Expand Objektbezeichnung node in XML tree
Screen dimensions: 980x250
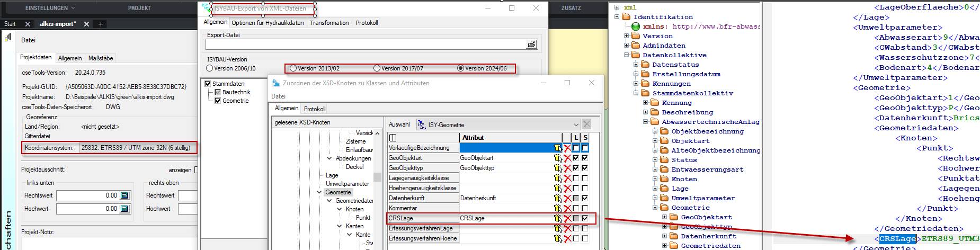pyautogui.click(x=655, y=131)
